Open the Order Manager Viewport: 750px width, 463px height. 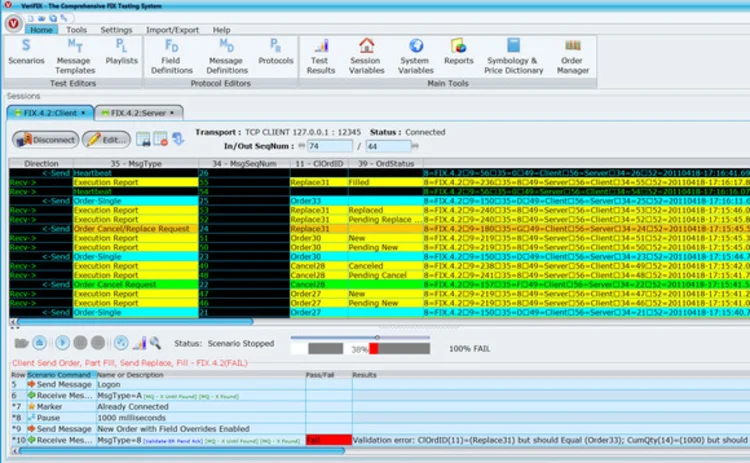(x=573, y=56)
